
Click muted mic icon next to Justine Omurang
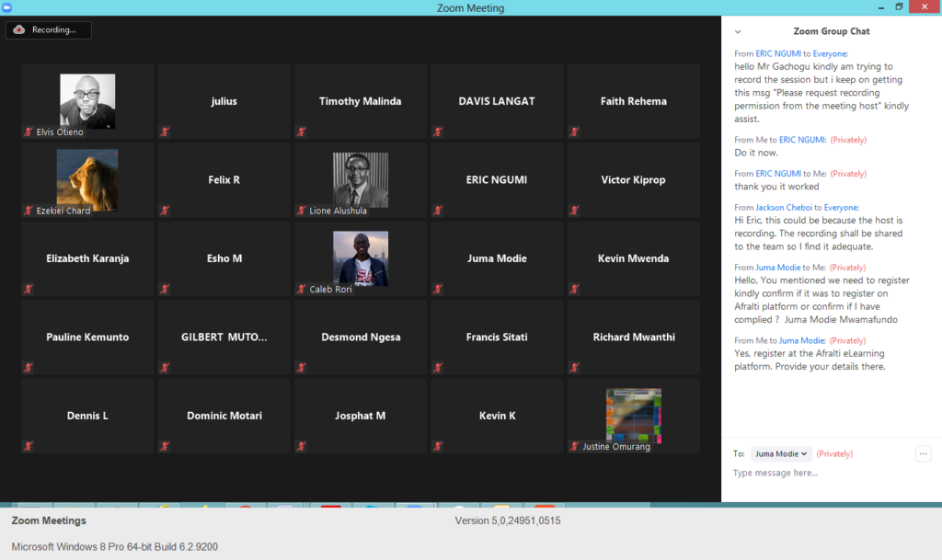[x=574, y=446]
